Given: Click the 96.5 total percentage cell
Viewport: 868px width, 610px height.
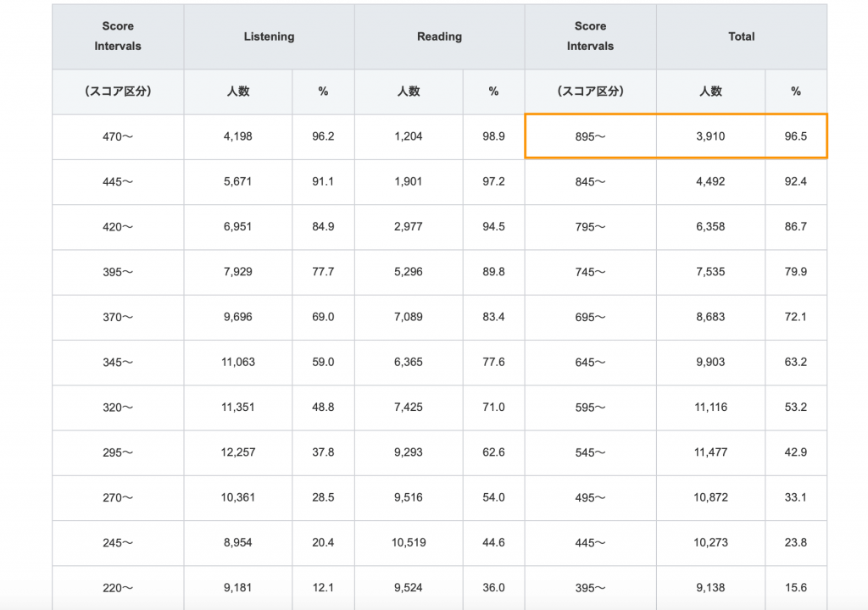Looking at the screenshot, I should 795,136.
